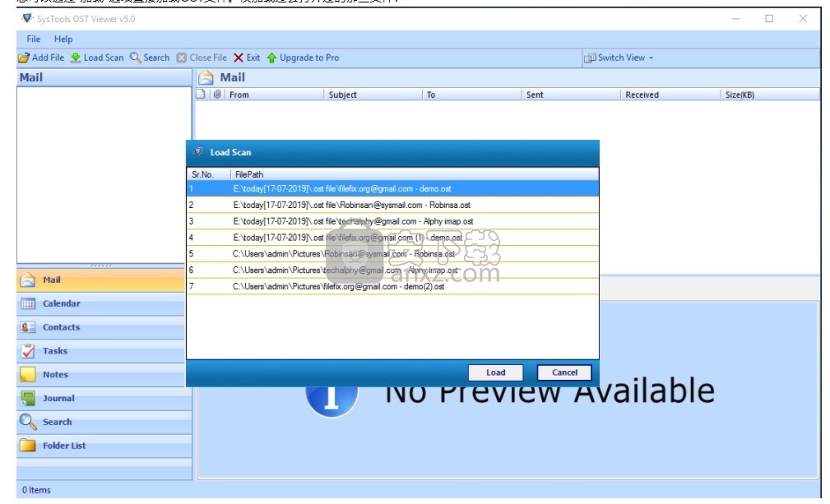The height and width of the screenshot is (504, 830).
Task: Click the navigation pane splitter grip dots
Action: tap(101, 265)
